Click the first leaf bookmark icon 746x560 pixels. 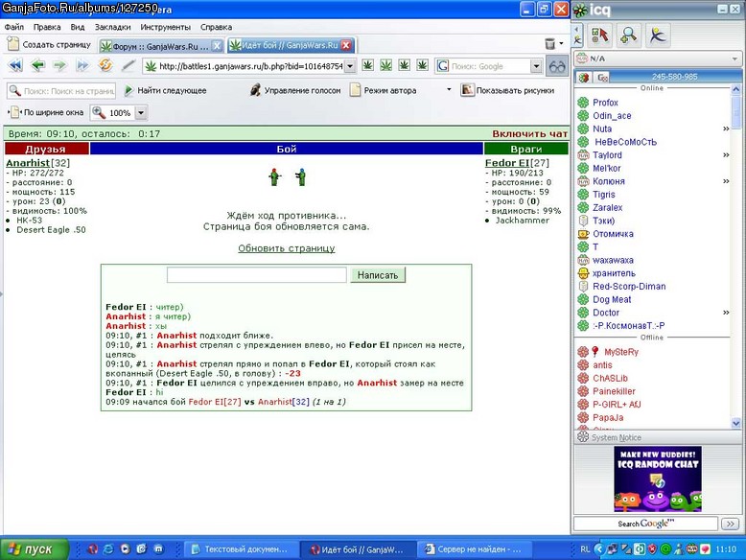[367, 65]
